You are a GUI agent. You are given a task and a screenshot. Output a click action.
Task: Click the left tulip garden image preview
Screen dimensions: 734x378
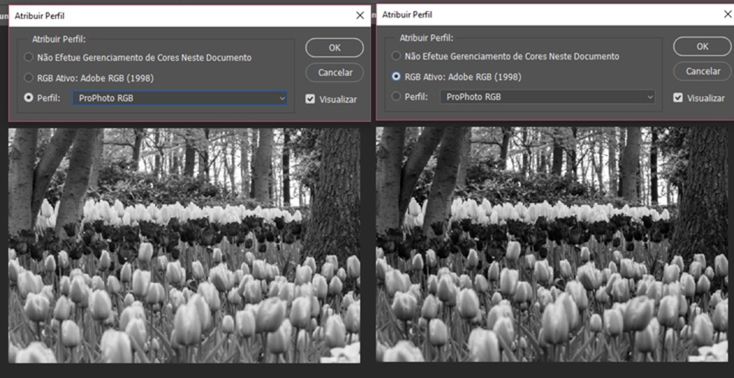[x=184, y=245]
